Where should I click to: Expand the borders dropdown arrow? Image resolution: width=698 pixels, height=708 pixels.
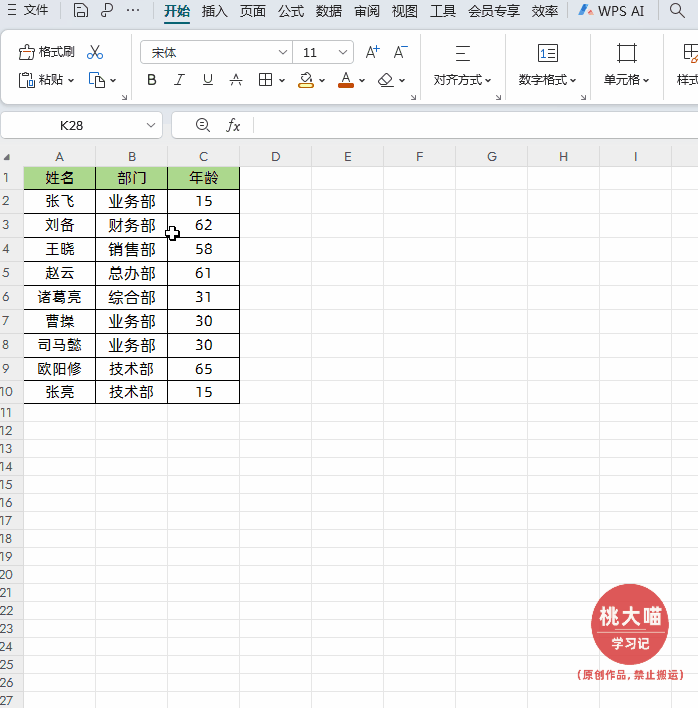point(282,80)
